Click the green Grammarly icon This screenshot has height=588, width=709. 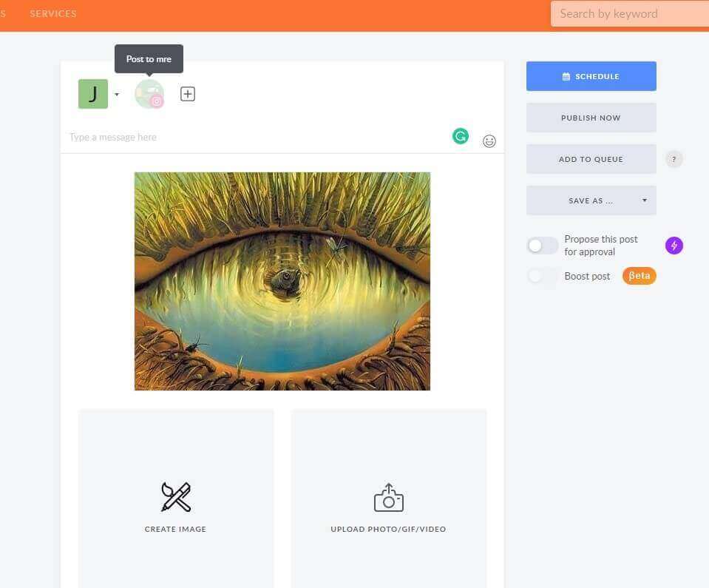coord(461,136)
